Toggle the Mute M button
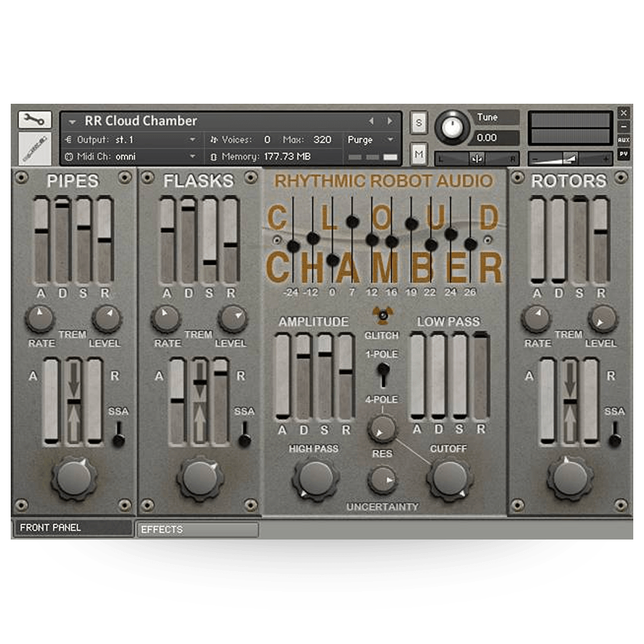644x644 pixels. (419, 155)
